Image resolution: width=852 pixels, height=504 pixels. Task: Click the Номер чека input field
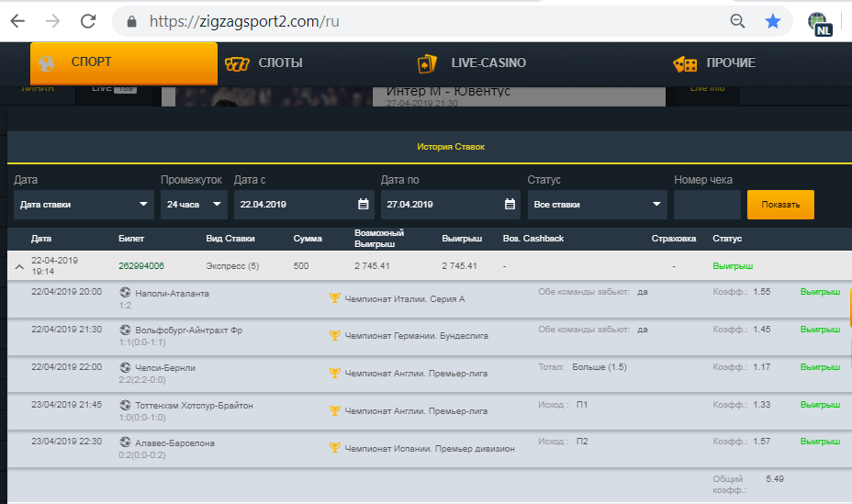pos(706,205)
